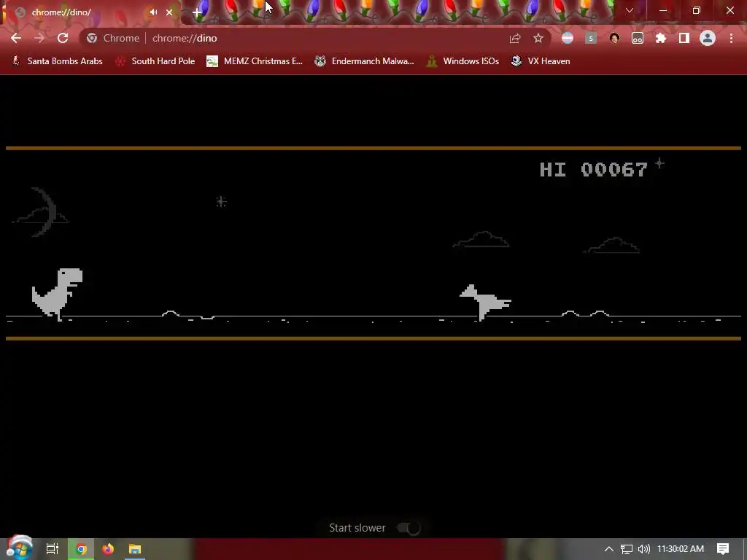Image resolution: width=747 pixels, height=560 pixels.
Task: Click the HI 00067 high score text
Action: click(x=594, y=169)
